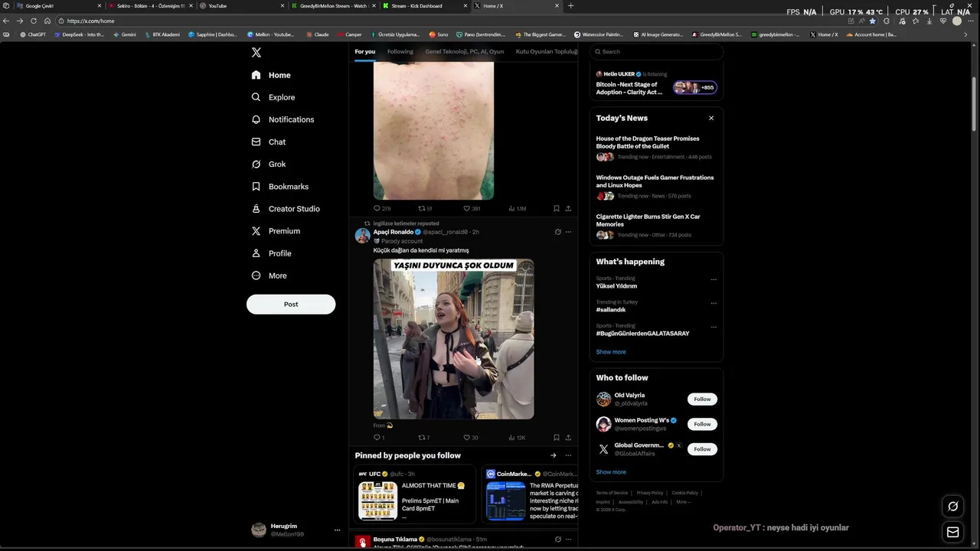980x551 pixels.
Task: Open options for Yüksel Yıldırım trend
Action: coord(714,279)
